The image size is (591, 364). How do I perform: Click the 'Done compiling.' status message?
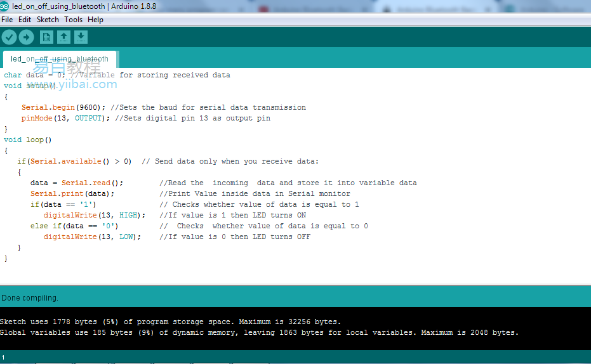coord(30,298)
